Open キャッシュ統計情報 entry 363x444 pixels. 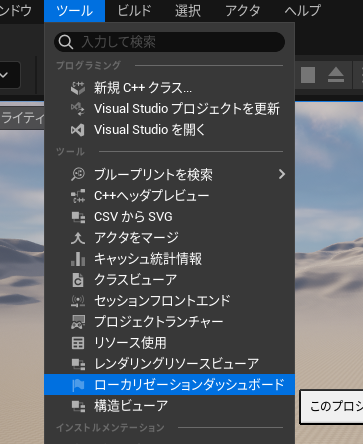coord(169,259)
